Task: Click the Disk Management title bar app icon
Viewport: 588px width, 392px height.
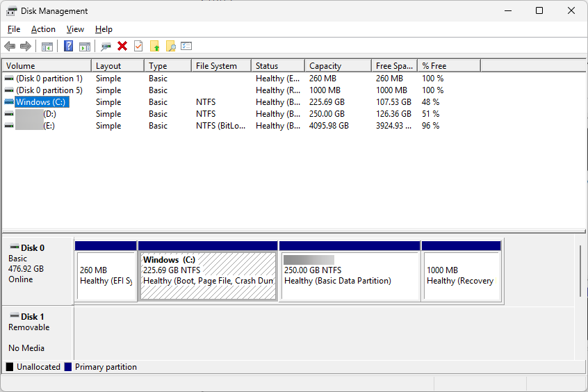Action: [x=12, y=11]
